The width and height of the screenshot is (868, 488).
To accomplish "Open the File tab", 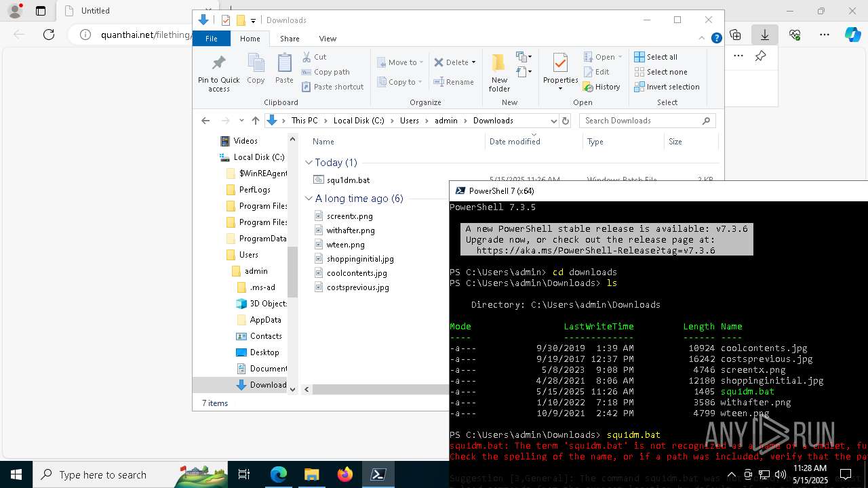I will pyautogui.click(x=212, y=39).
